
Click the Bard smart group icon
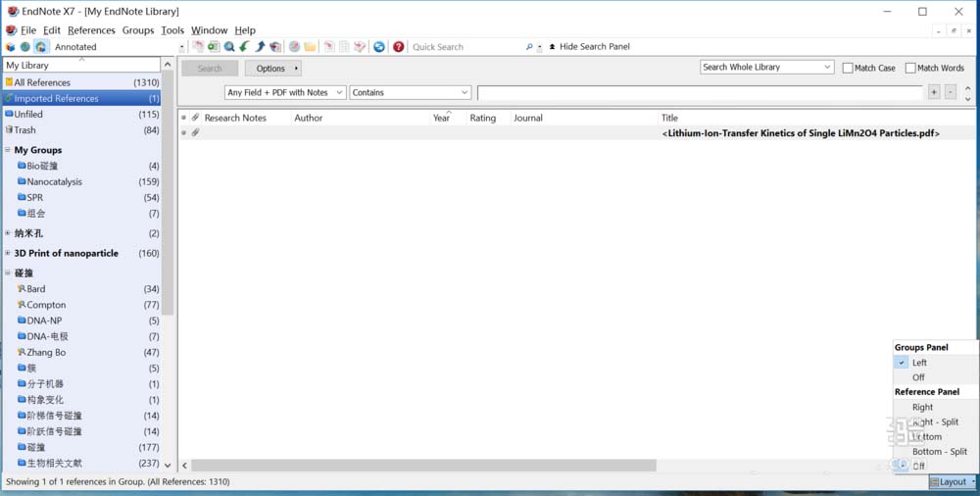click(22, 289)
